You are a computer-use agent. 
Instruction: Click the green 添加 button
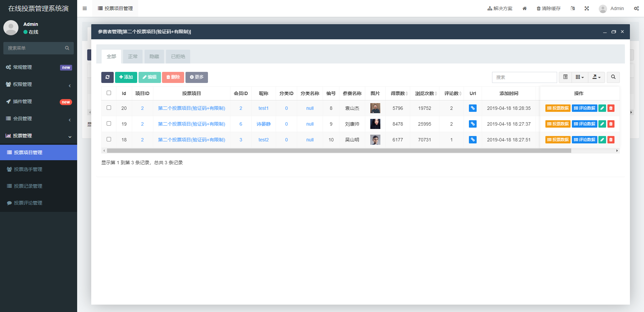pyautogui.click(x=126, y=77)
